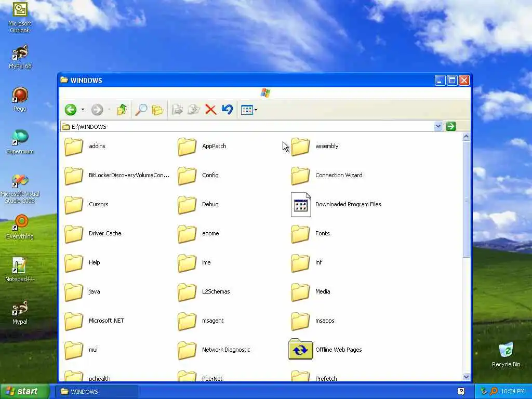This screenshot has width=532, height=399.
Task: Select the ehome folder
Action: [x=198, y=233]
